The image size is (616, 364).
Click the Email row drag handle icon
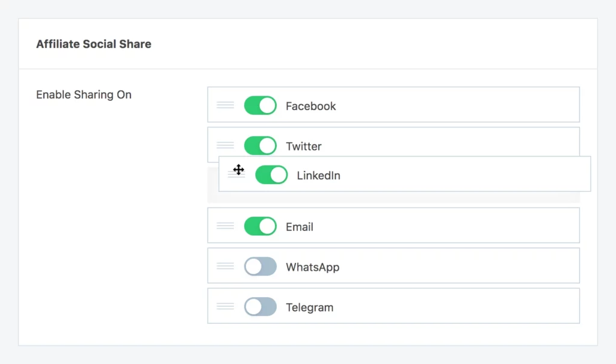point(225,225)
